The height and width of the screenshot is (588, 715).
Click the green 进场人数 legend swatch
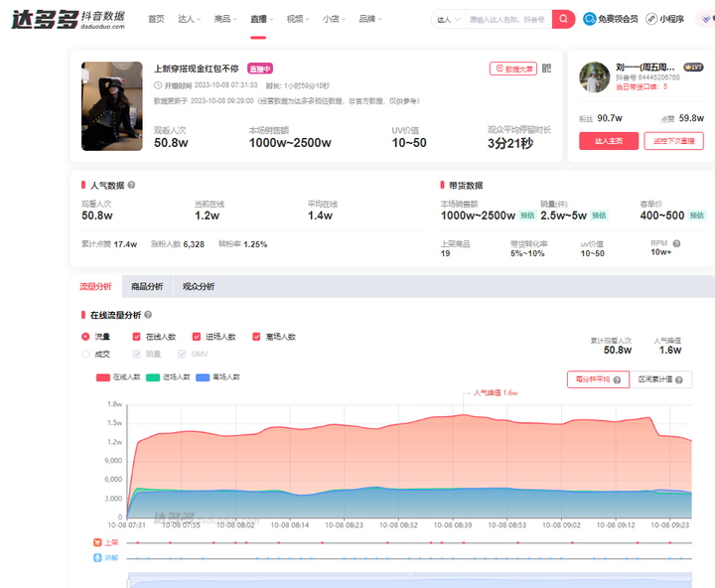coord(153,377)
